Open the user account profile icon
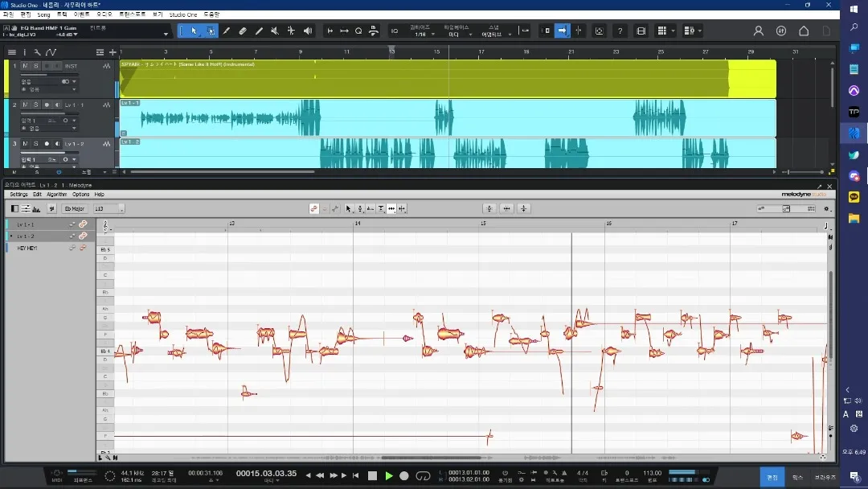The image size is (868, 489). point(759,31)
